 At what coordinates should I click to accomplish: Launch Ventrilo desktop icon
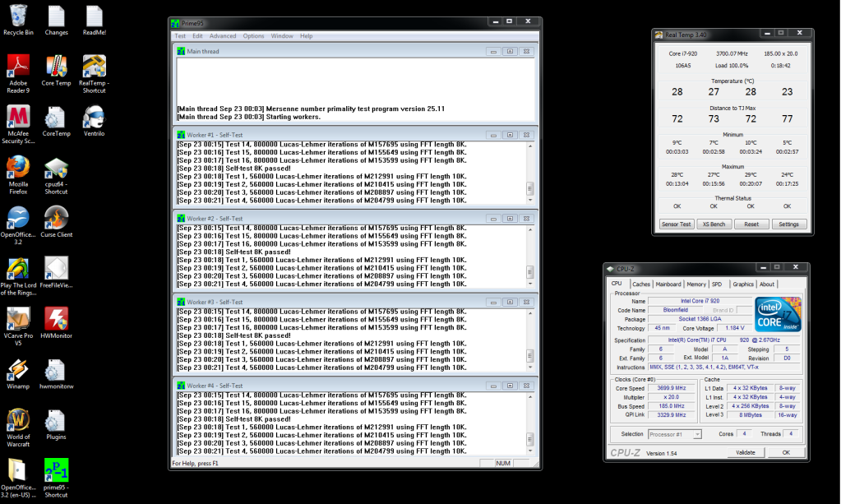pyautogui.click(x=95, y=121)
